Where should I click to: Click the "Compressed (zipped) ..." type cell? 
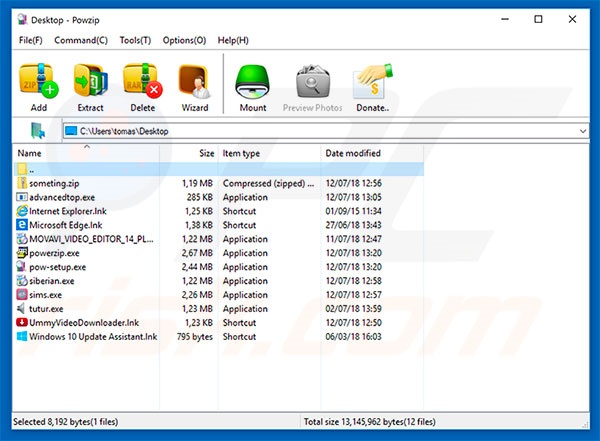tap(268, 183)
